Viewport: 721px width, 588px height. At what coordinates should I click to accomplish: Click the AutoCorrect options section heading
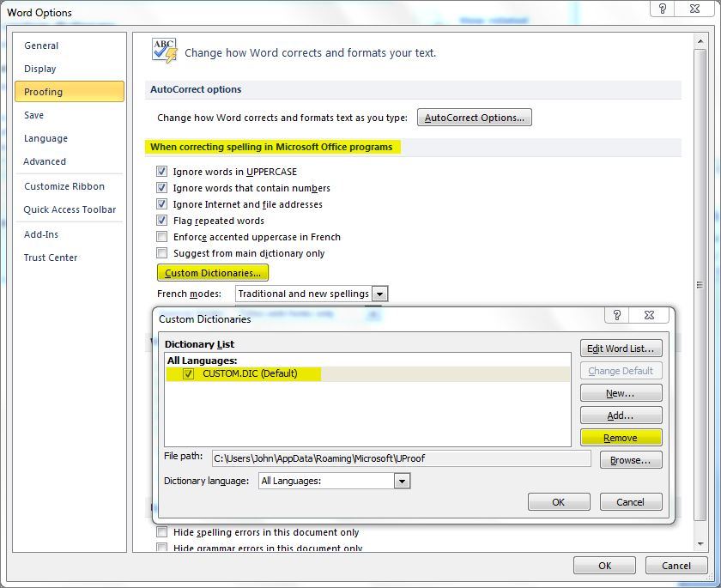coord(196,89)
